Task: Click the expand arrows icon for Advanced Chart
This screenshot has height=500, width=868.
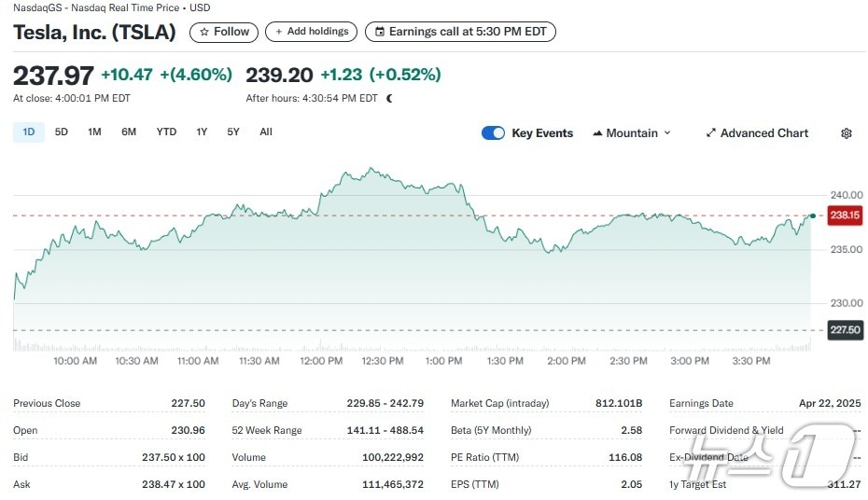Action: coord(710,133)
